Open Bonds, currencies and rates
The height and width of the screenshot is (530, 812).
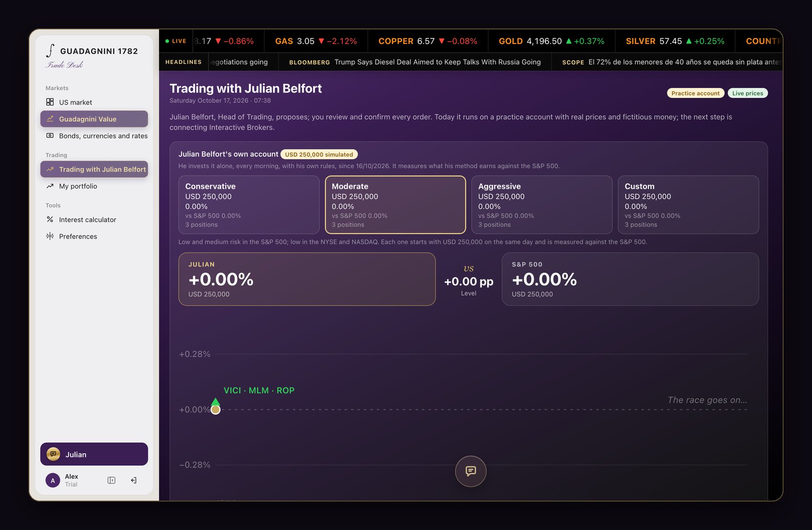(94, 136)
